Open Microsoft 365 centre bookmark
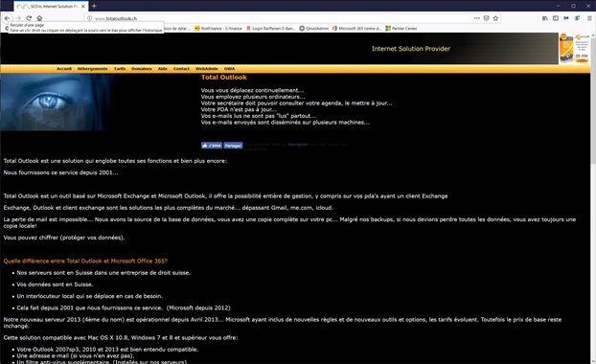This screenshot has height=364, width=596. 356,29
